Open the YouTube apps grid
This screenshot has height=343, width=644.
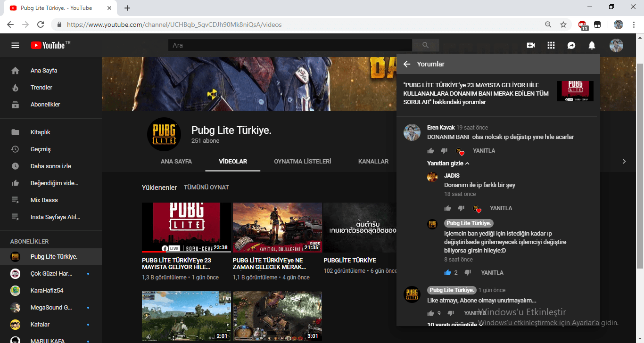tap(551, 45)
